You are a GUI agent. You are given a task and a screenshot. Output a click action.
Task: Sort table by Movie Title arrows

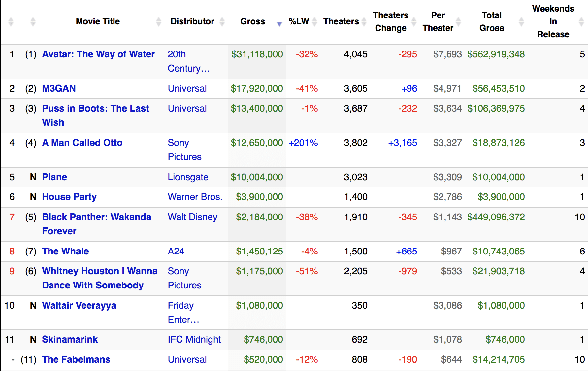158,22
